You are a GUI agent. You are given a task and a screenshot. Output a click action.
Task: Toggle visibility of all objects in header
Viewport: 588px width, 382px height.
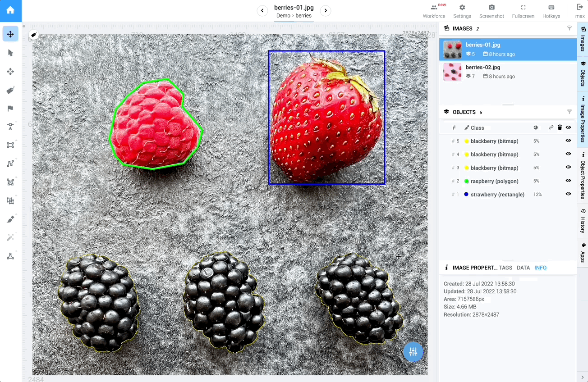click(x=568, y=127)
